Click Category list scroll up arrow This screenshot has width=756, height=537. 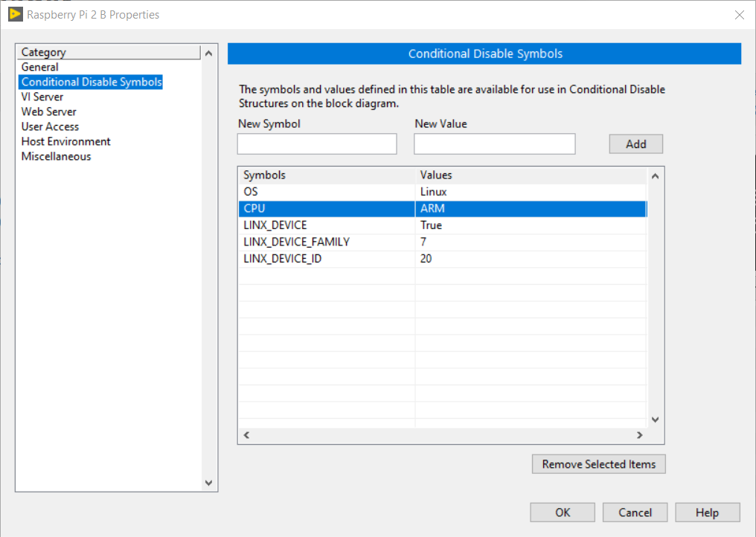click(x=209, y=54)
